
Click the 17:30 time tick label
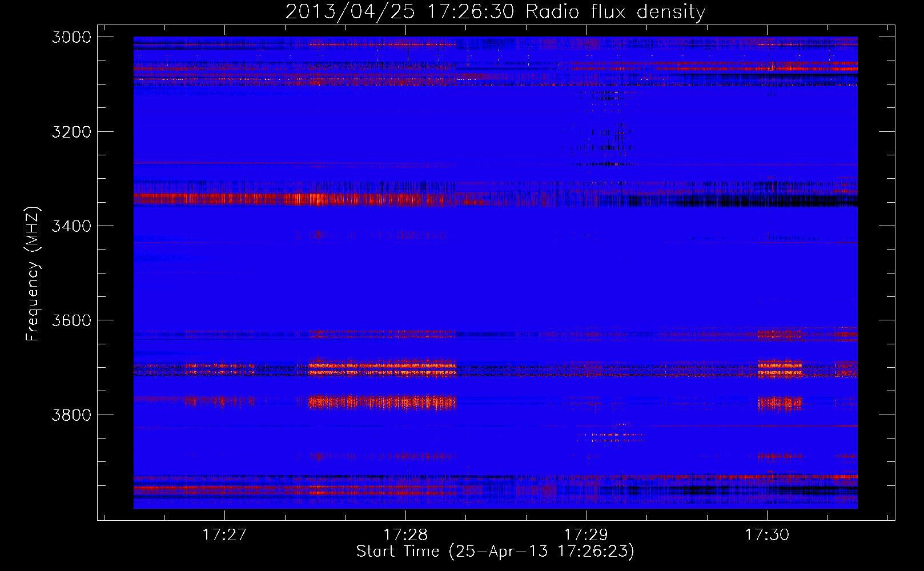tap(767, 534)
